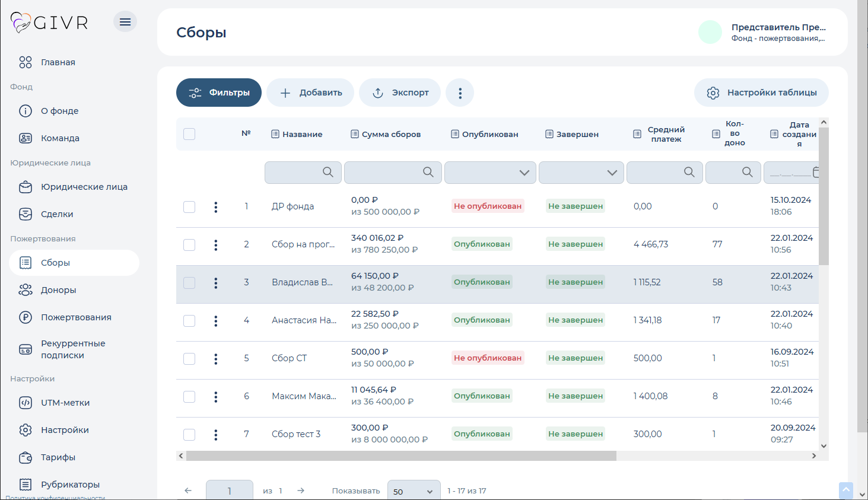Viewport: 868px width, 500px height.
Task: Click the table scroll-down arrow
Action: [824, 446]
